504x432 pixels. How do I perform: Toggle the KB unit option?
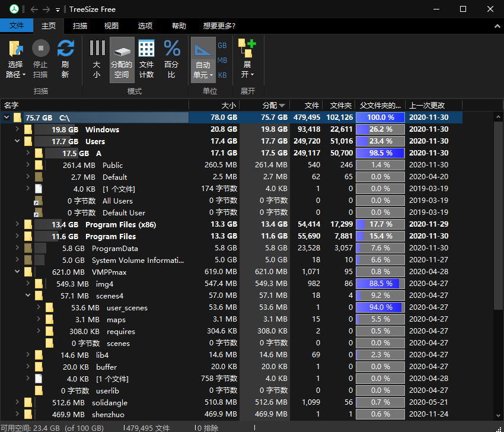click(x=222, y=75)
